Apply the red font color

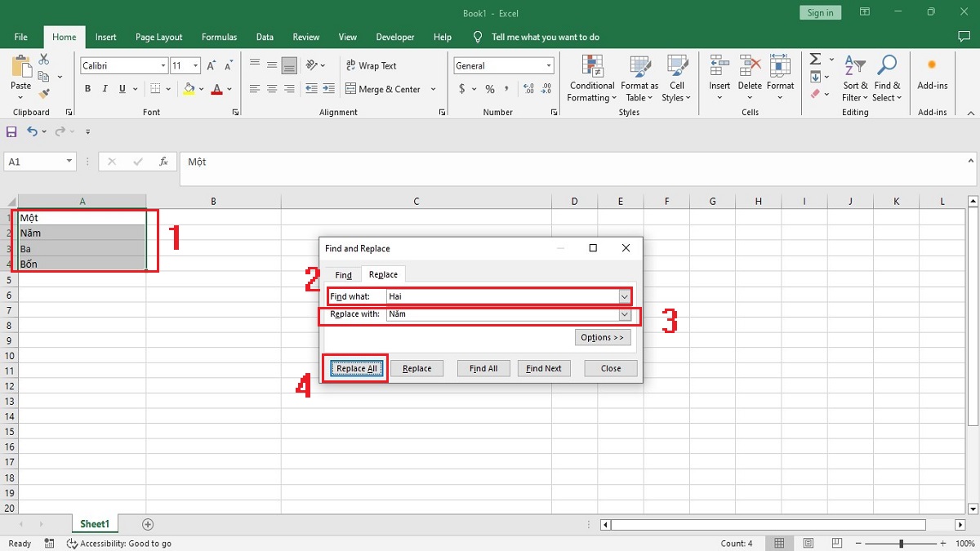(x=216, y=89)
